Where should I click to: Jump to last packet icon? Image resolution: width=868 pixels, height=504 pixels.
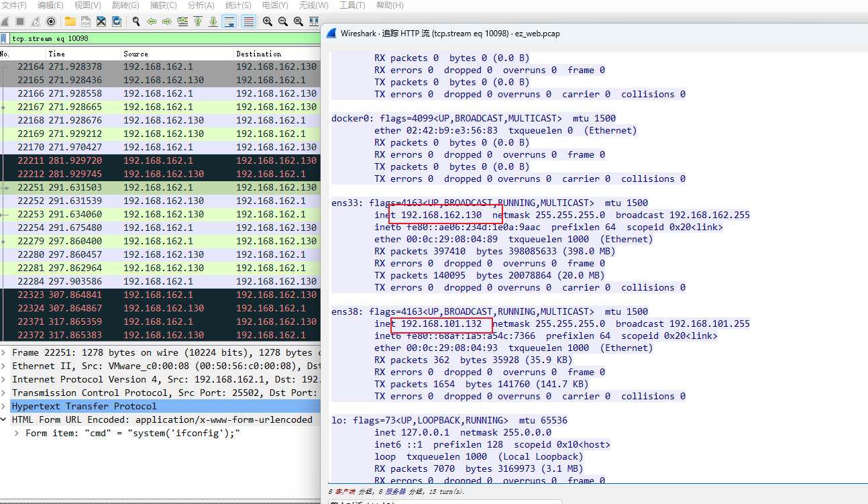click(213, 21)
